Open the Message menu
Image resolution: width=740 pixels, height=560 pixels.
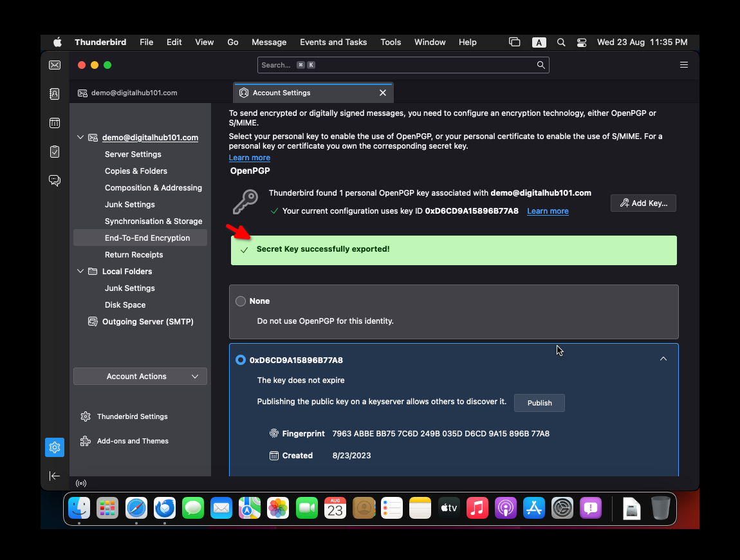[x=269, y=42]
